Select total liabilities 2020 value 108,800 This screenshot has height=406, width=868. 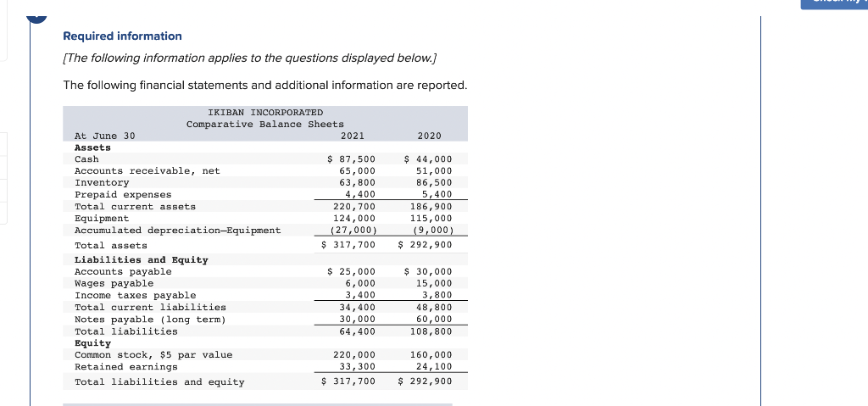[x=431, y=331]
